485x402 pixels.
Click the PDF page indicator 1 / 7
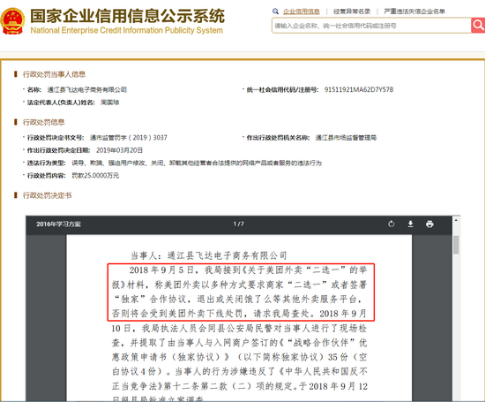coord(239,224)
